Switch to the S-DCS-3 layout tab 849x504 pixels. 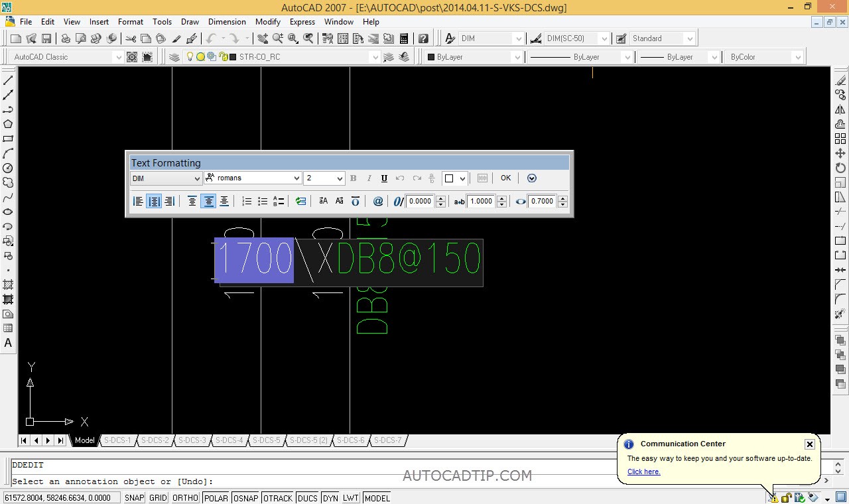tap(192, 440)
